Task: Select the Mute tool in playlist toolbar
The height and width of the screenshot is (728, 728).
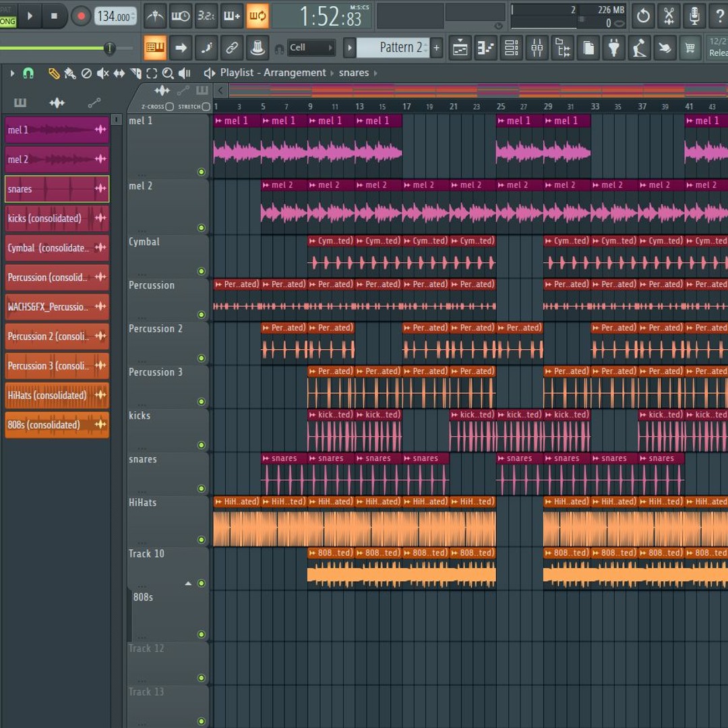Action: tap(102, 73)
